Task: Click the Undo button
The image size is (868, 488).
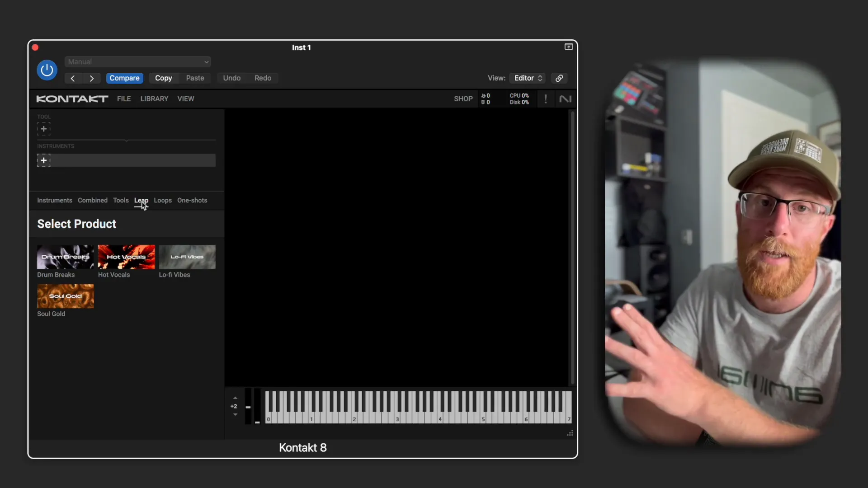Action: pos(231,78)
